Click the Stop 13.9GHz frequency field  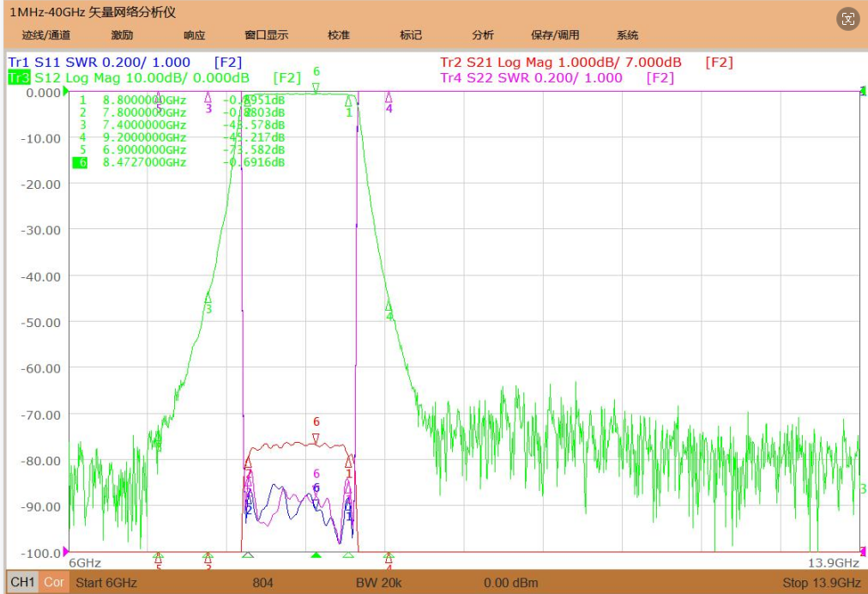tap(821, 583)
